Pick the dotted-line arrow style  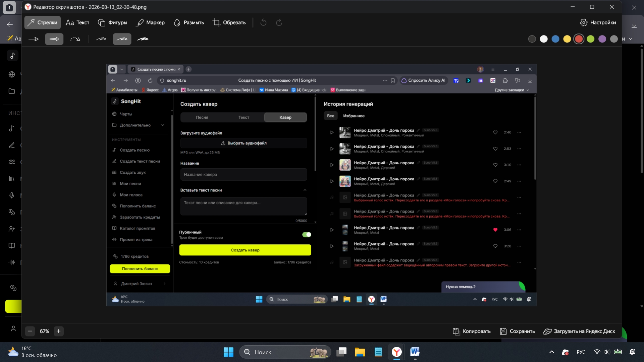[x=75, y=39]
